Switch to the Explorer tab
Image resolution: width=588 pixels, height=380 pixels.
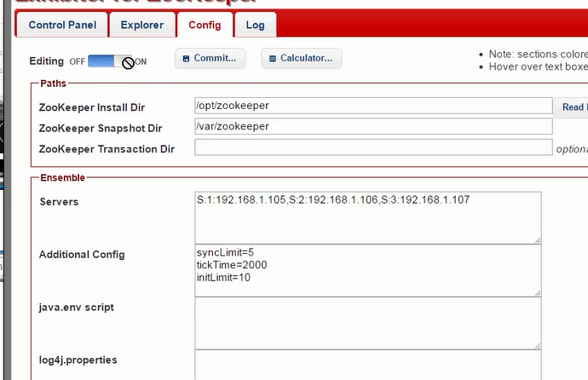[142, 25]
